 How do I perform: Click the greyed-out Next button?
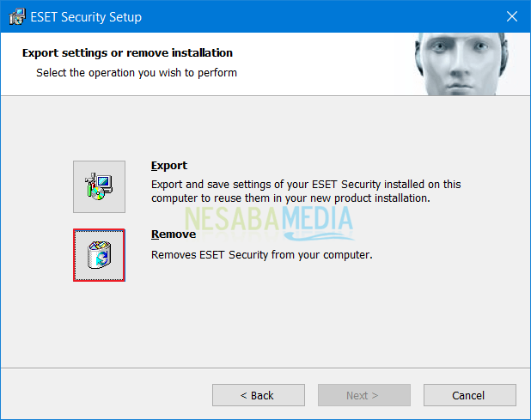click(x=364, y=395)
